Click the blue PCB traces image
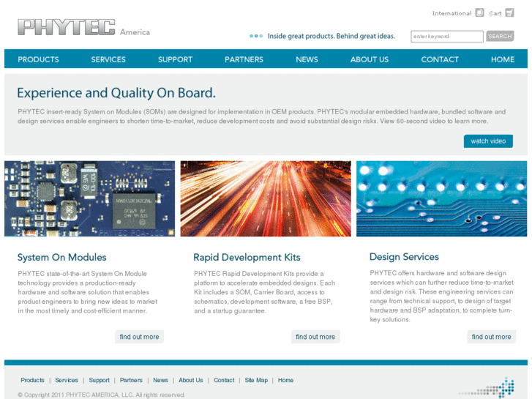 point(442,198)
